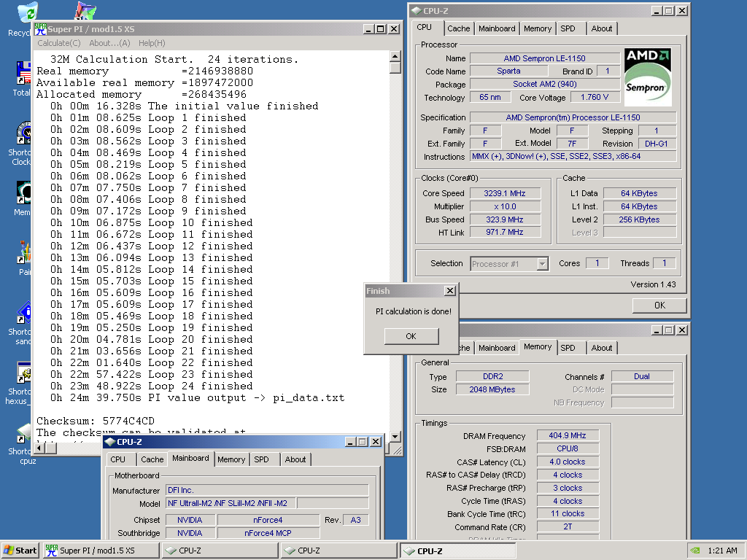Image resolution: width=747 pixels, height=560 pixels.
Task: Open the Start menu
Action: coord(20,551)
